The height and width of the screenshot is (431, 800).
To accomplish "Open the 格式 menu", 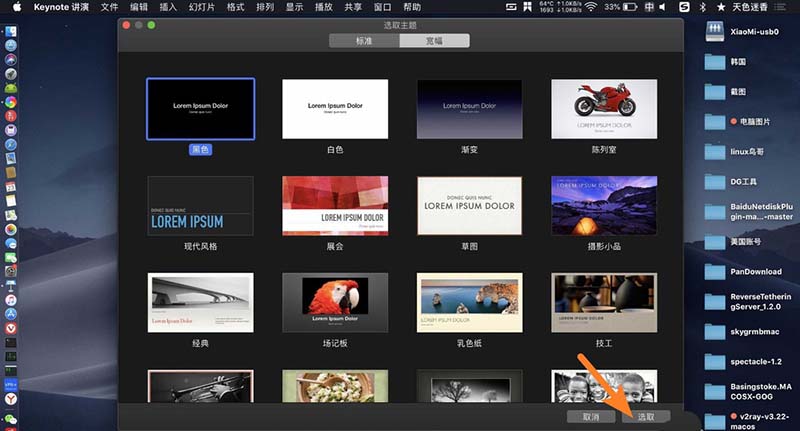I will [235, 7].
